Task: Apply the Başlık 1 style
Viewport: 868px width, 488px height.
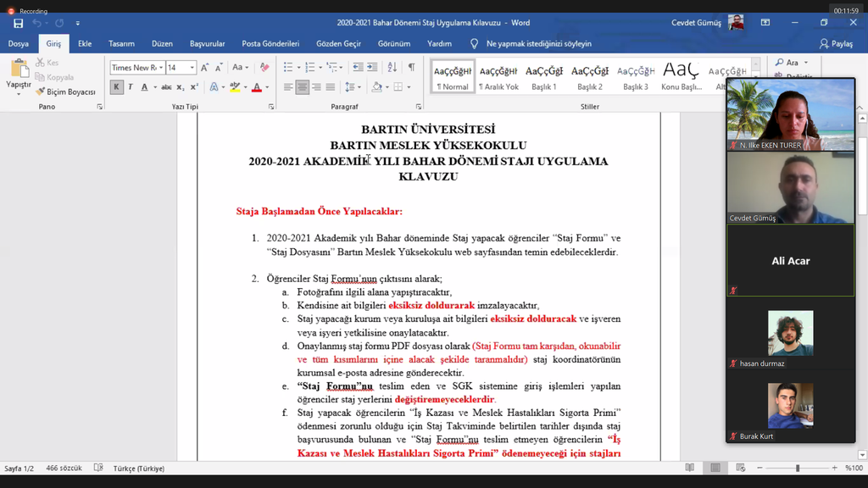Action: 544,77
